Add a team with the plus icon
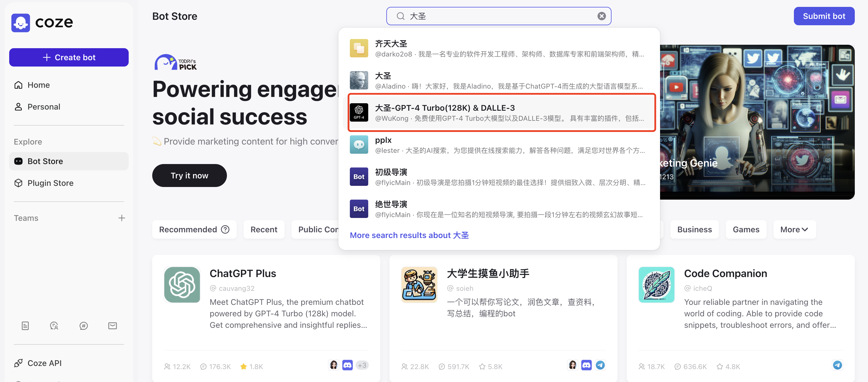 point(122,218)
